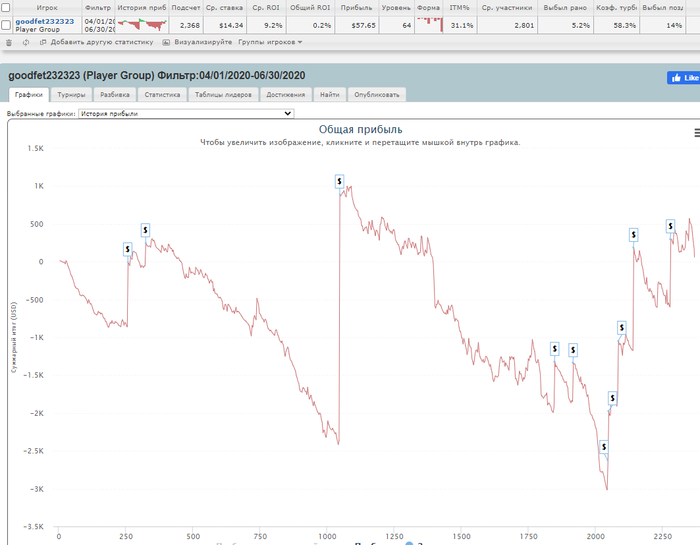Screen dimensions: 700x545
Task: Click the Визуализируйте chart icon
Action: 166,42
